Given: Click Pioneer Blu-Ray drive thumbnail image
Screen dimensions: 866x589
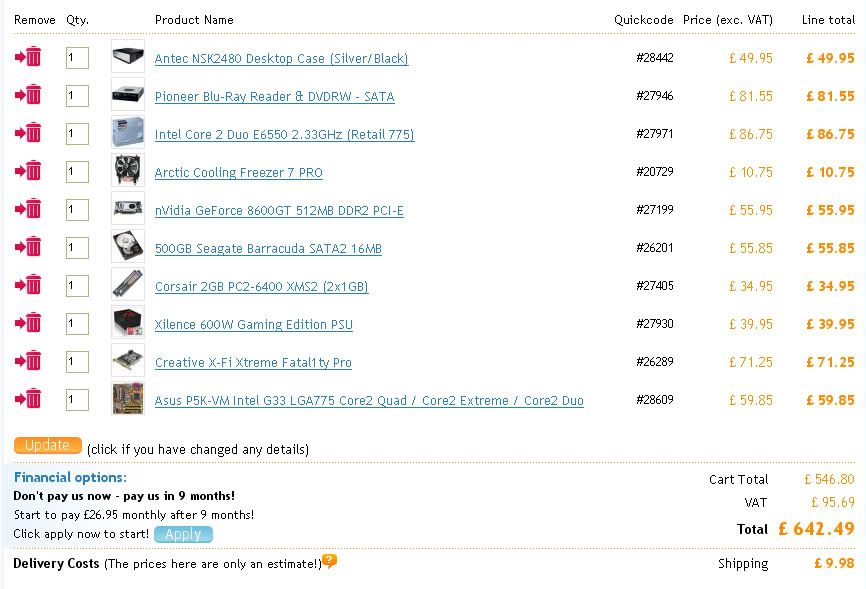Looking at the screenshot, I should tap(128, 94).
